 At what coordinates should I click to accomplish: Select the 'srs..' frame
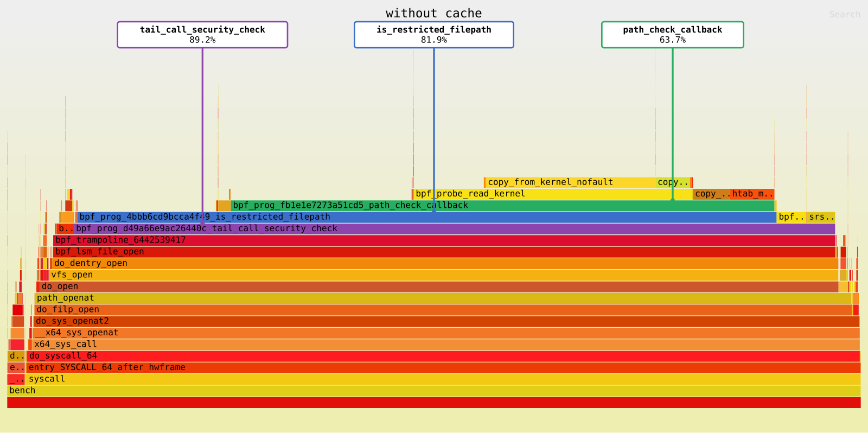820,217
